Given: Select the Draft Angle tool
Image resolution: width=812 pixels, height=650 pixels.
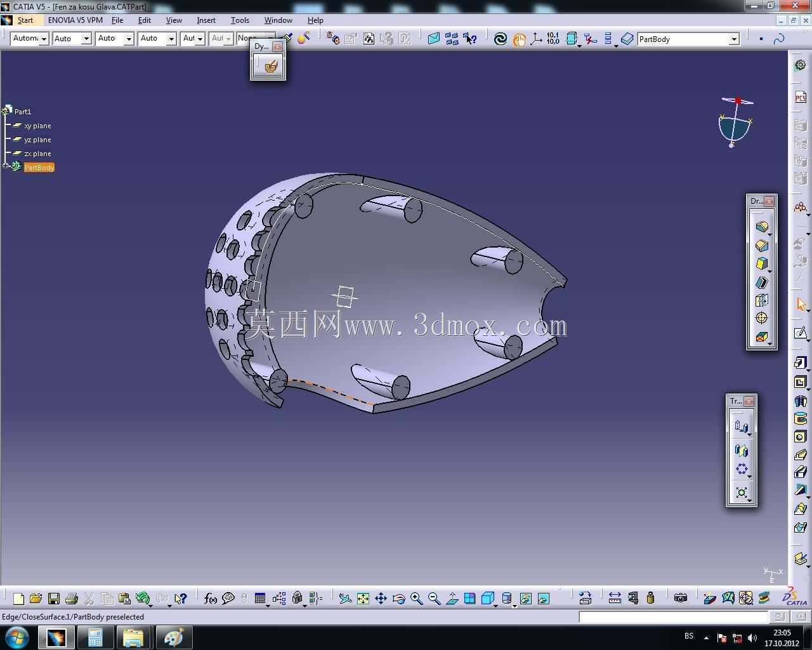Looking at the screenshot, I should [761, 263].
